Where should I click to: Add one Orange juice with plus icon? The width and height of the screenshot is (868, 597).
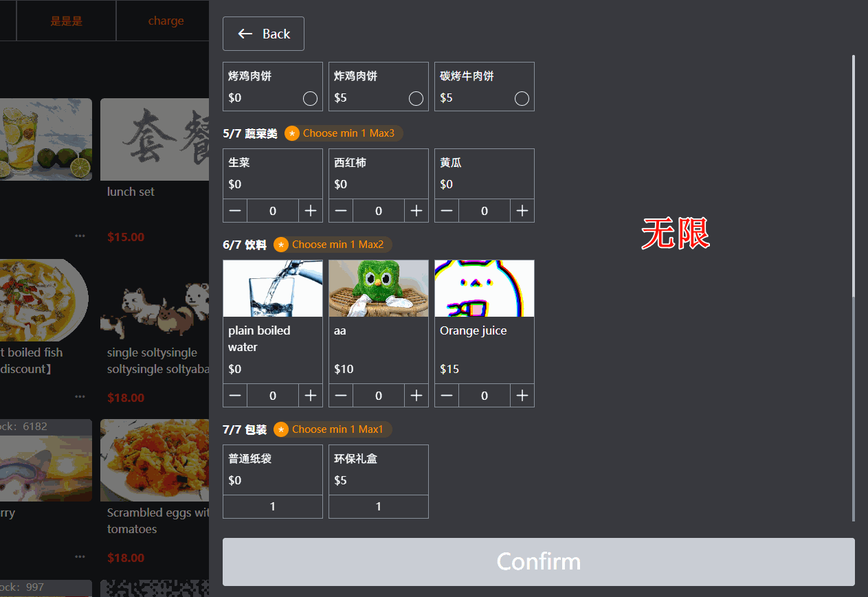coord(522,396)
